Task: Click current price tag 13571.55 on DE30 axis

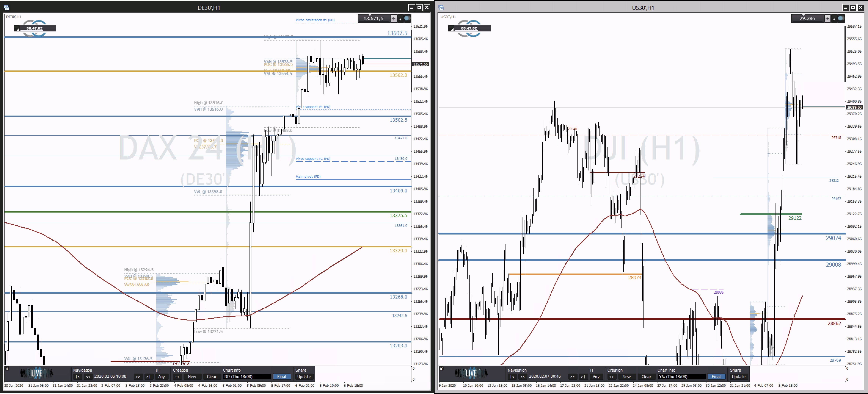Action: [x=421, y=64]
